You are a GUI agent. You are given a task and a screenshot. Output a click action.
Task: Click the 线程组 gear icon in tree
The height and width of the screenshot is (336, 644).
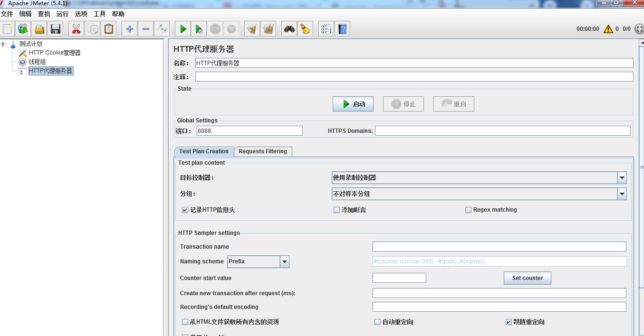click(x=22, y=62)
